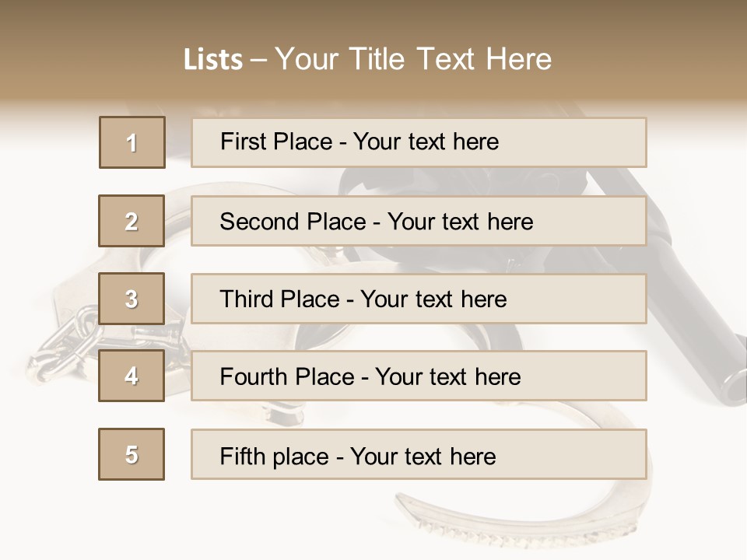This screenshot has height=560, width=747.
Task: Select the number 4 square
Action: click(x=132, y=376)
